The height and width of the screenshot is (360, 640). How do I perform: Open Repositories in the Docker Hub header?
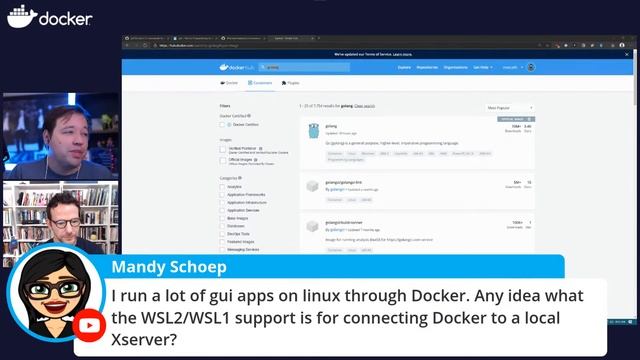coord(427,67)
